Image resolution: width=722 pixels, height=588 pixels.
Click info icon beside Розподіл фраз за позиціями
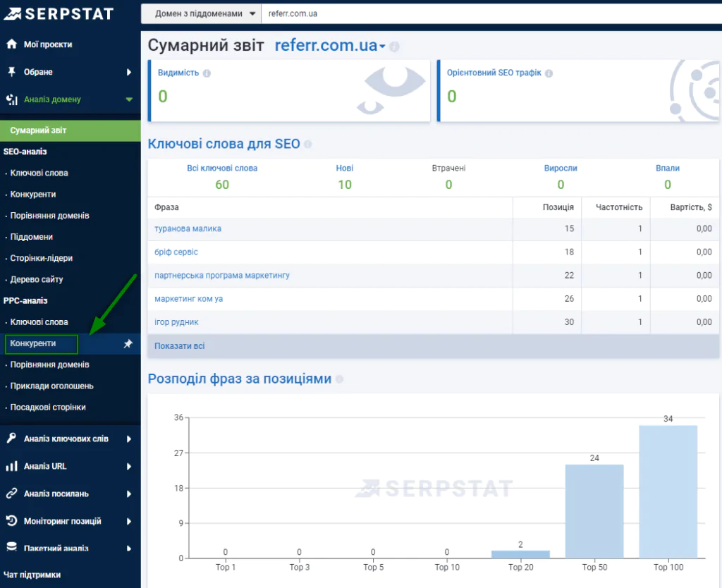point(339,379)
